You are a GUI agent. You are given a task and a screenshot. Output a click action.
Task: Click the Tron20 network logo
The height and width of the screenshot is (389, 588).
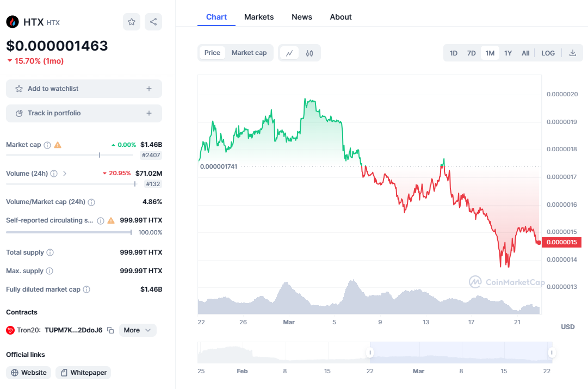(10, 330)
